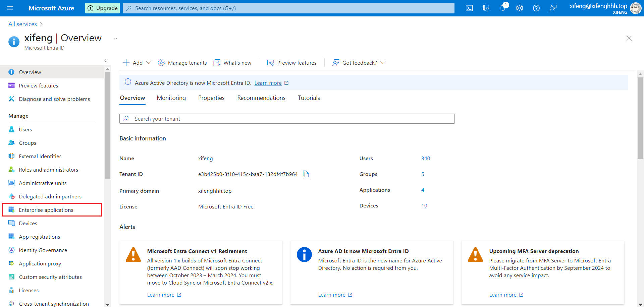Screen dimensions: 644x307
Task: Click the sidebar scrollbar thumb
Action: coord(107,126)
